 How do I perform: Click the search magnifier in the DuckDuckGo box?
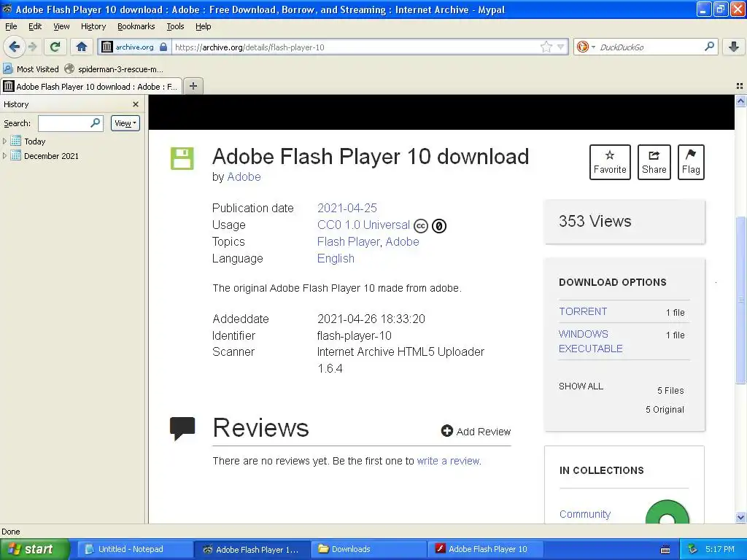tap(709, 47)
